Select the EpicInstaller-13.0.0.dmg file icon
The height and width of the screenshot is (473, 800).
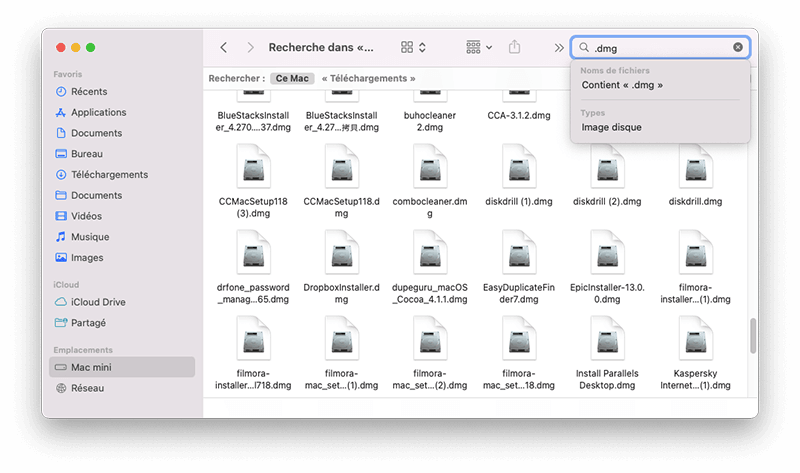(x=607, y=253)
